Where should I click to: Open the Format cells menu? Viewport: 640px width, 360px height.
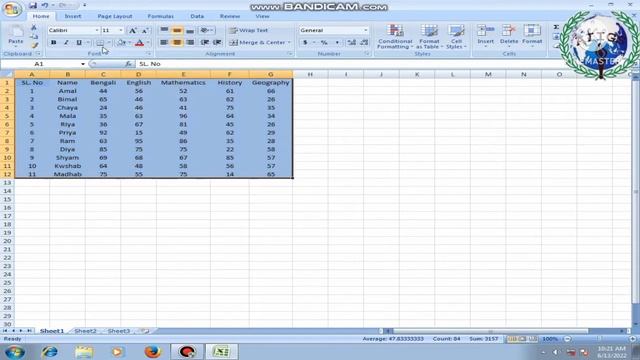(x=532, y=36)
